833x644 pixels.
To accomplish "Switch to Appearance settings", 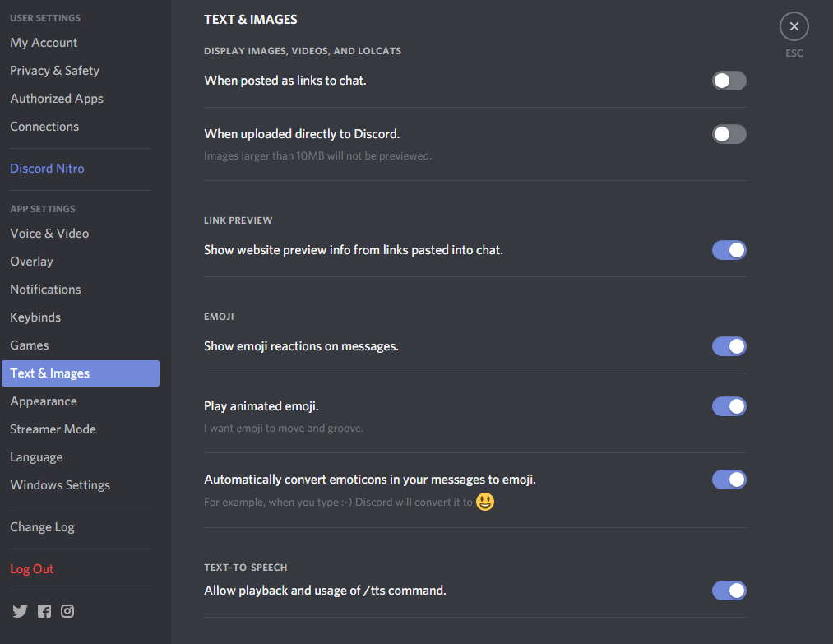I will (x=44, y=401).
